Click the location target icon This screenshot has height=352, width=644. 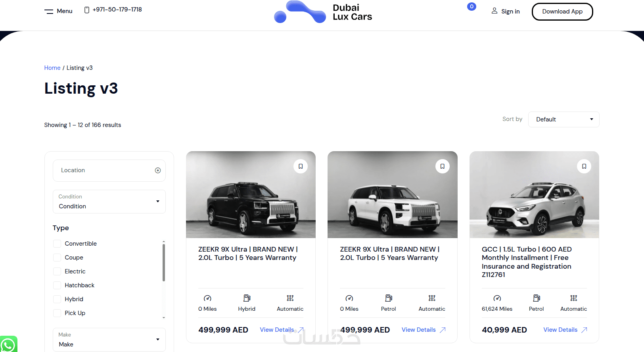(x=158, y=170)
